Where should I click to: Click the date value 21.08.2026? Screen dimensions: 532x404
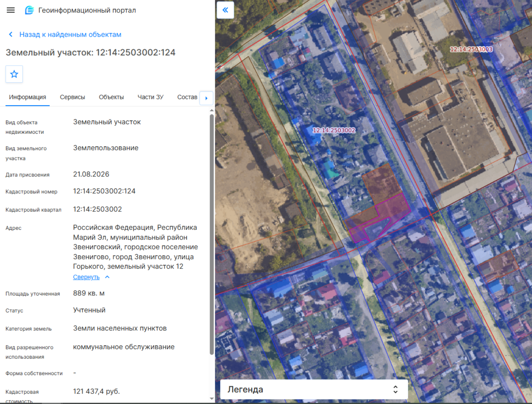click(91, 174)
